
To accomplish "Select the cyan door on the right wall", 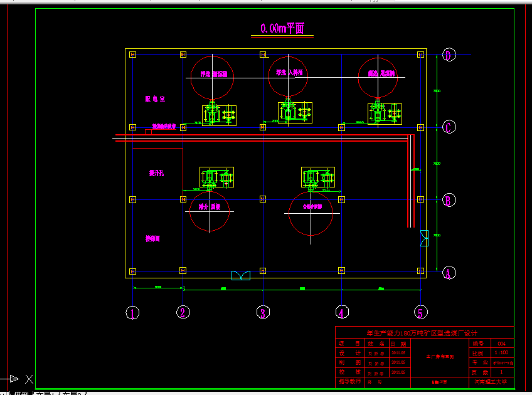I will tap(424, 238).
